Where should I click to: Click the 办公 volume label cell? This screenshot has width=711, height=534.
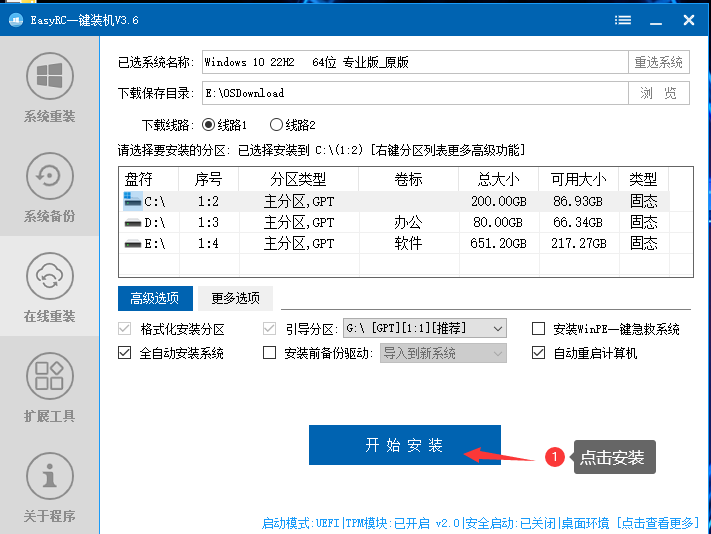pyautogui.click(x=409, y=223)
